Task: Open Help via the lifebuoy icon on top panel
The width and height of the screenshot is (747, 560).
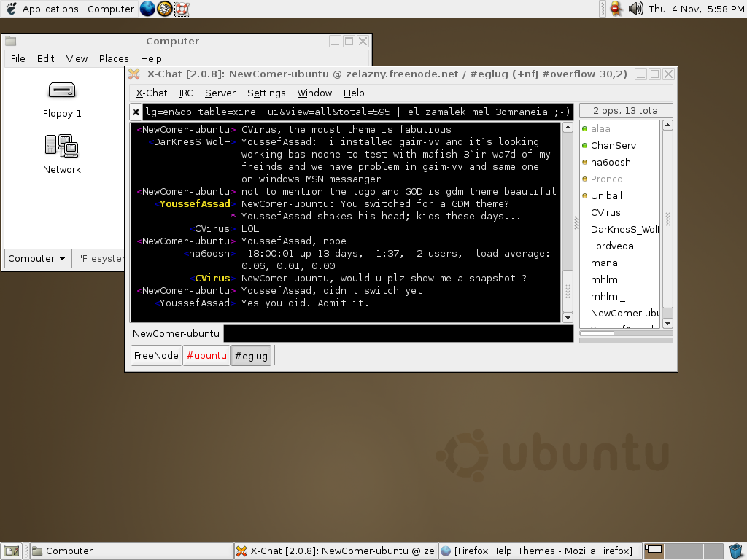Action: pos(182,9)
